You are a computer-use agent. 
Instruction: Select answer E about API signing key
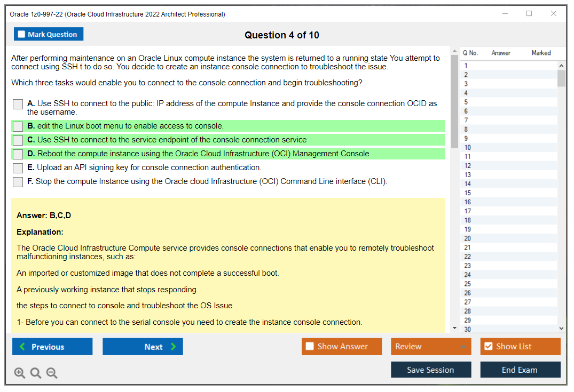tap(18, 168)
